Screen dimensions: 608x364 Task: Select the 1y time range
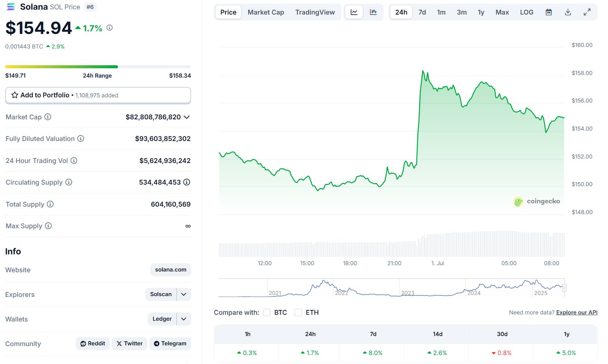tap(481, 12)
